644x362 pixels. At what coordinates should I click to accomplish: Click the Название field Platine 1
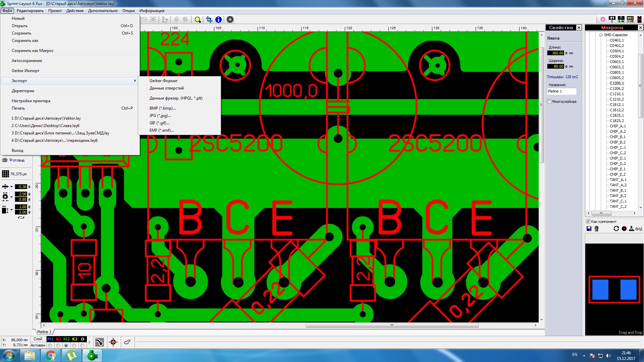click(562, 91)
